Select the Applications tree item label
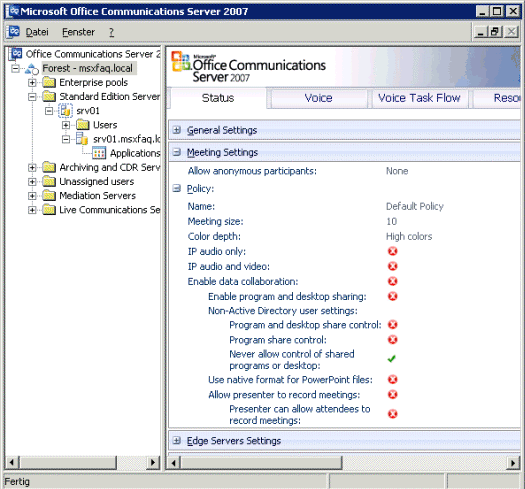525x489 pixels. (135, 153)
